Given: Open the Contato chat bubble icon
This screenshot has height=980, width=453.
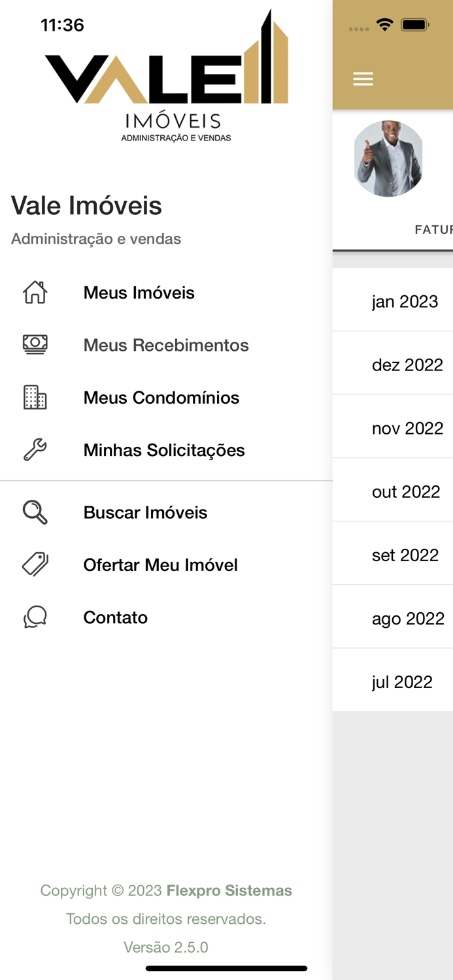Looking at the screenshot, I should [x=35, y=616].
